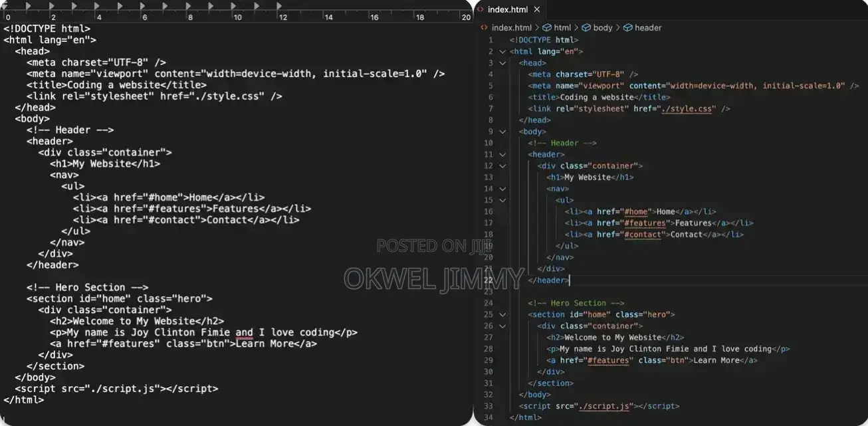Click ruler mark 16 in the left editor
Image resolution: width=868 pixels, height=426 pixels.
[374, 17]
